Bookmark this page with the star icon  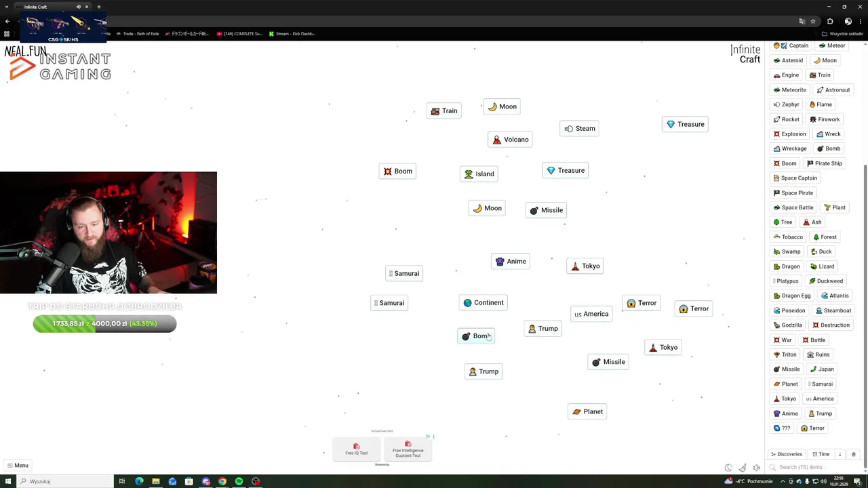pos(812,21)
